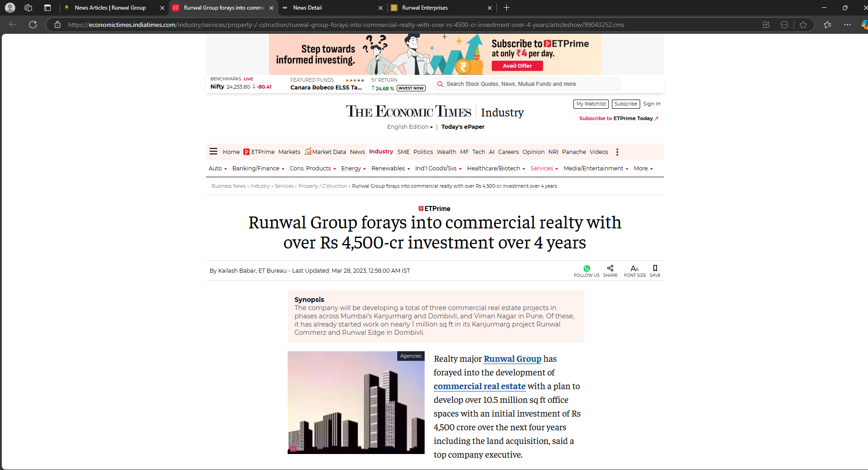The image size is (868, 470).
Task: Save the article with the bookmark icon
Action: point(655,268)
